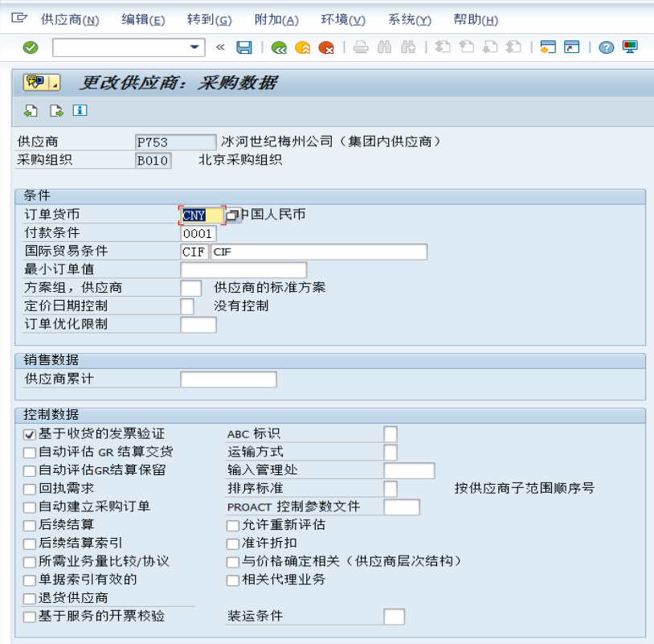Click the Next Page icon
654x644 pixels.
pos(489,47)
